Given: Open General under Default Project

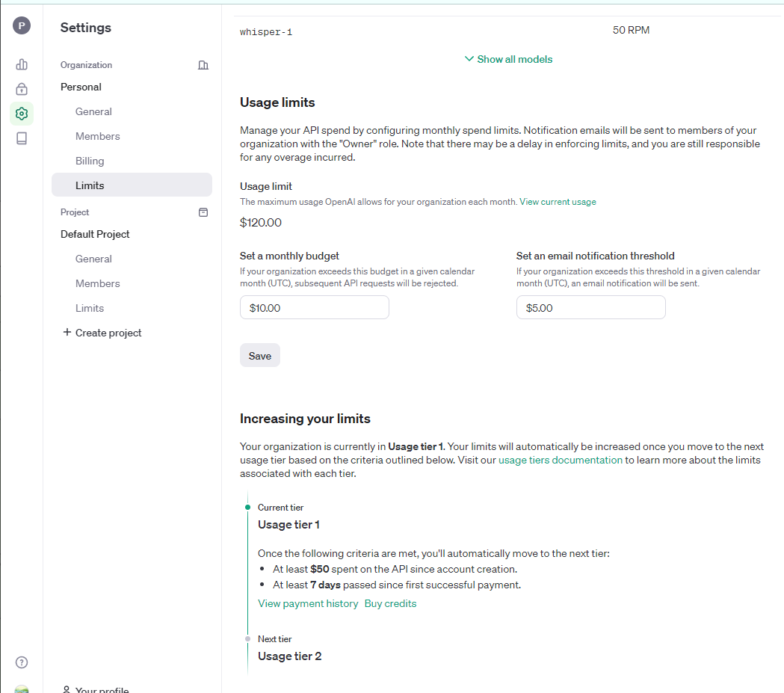Looking at the screenshot, I should tap(93, 259).
